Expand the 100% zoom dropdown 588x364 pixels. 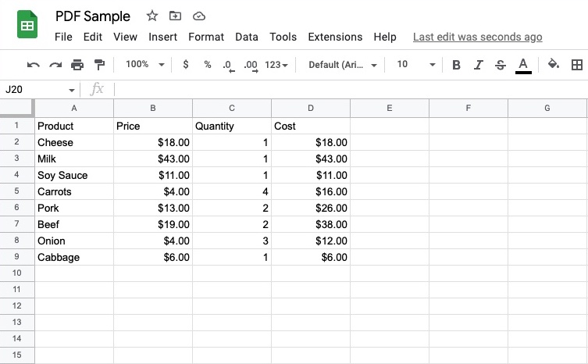tap(145, 65)
